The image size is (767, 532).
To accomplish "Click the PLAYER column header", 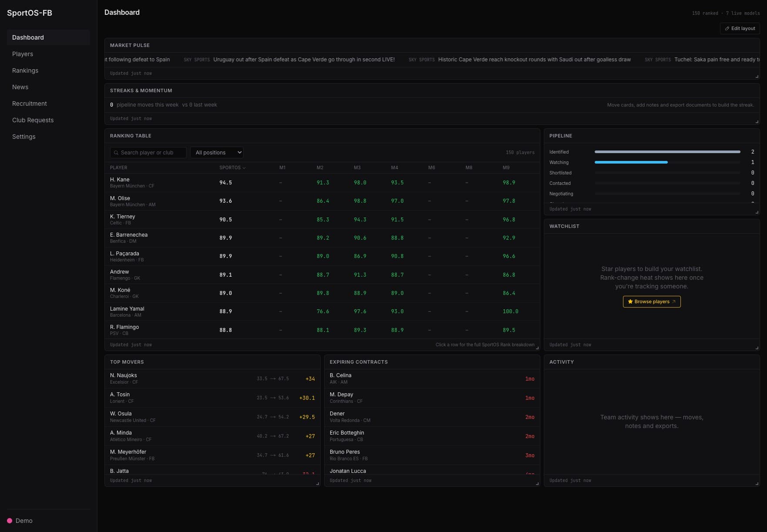I will point(118,167).
